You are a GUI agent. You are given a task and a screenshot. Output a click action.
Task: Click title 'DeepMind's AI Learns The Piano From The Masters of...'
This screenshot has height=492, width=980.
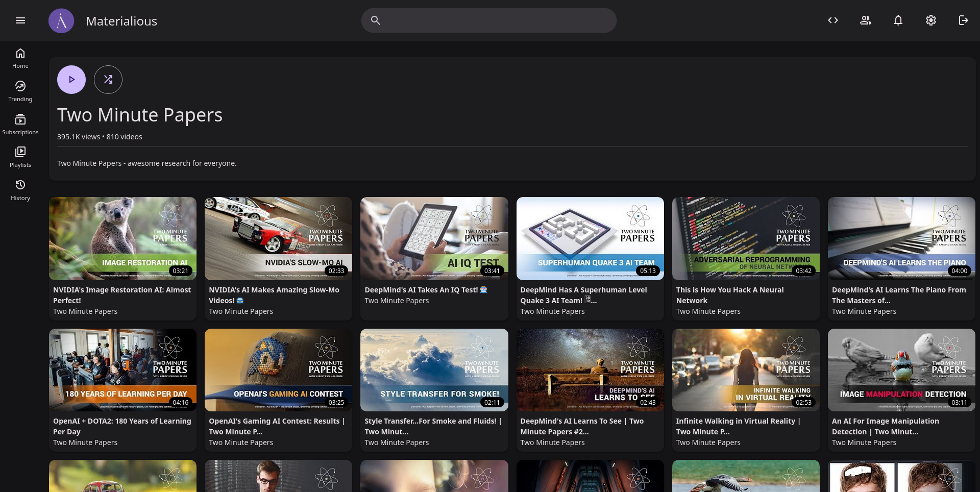click(899, 295)
